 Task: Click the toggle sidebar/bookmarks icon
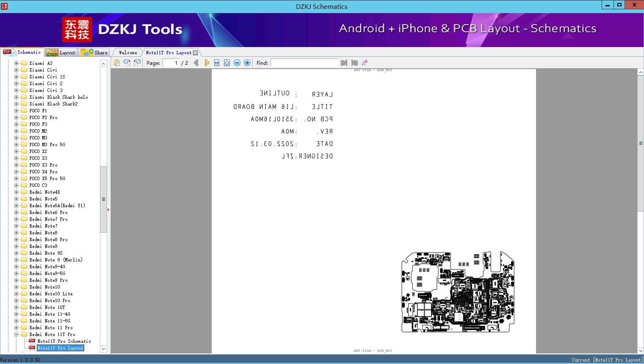point(116,63)
